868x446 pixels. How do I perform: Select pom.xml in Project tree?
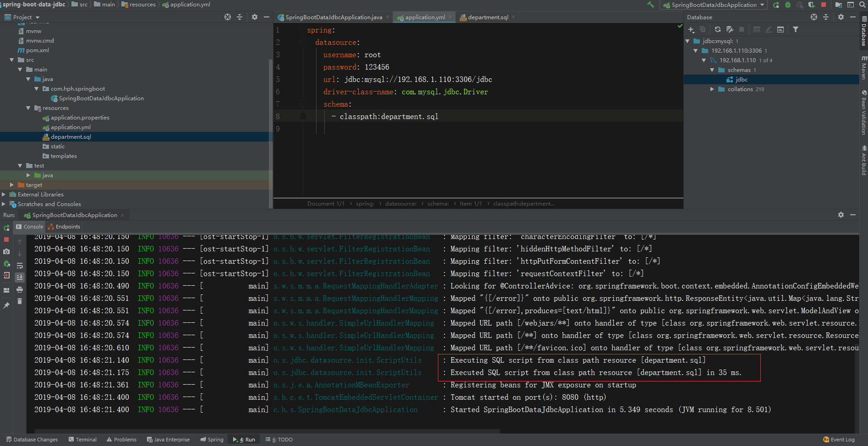pyautogui.click(x=38, y=50)
